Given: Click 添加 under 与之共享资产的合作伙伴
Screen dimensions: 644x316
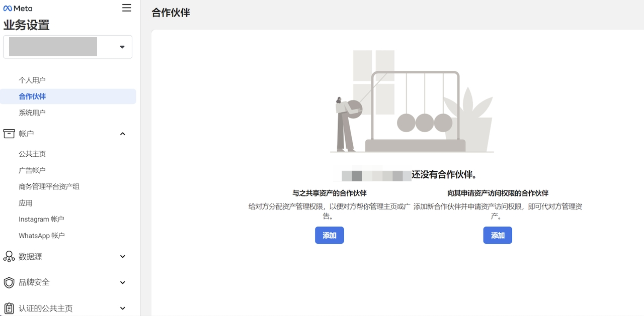Looking at the screenshot, I should pyautogui.click(x=330, y=235).
